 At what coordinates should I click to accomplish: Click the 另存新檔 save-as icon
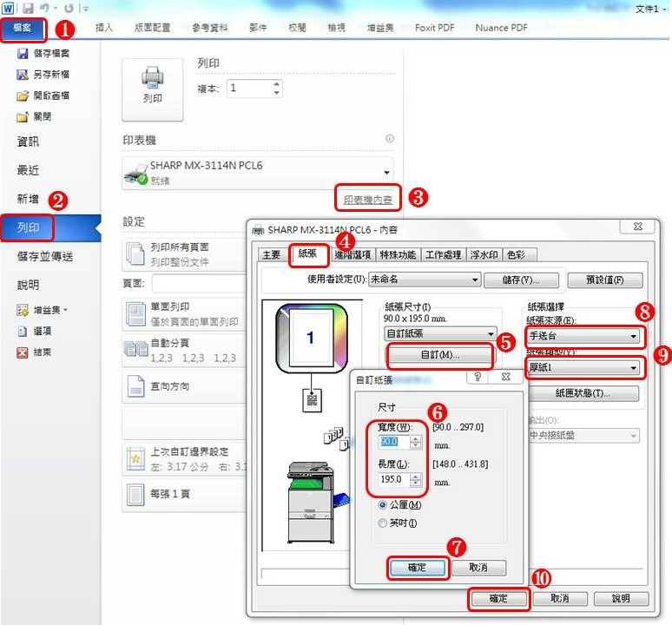tap(23, 75)
